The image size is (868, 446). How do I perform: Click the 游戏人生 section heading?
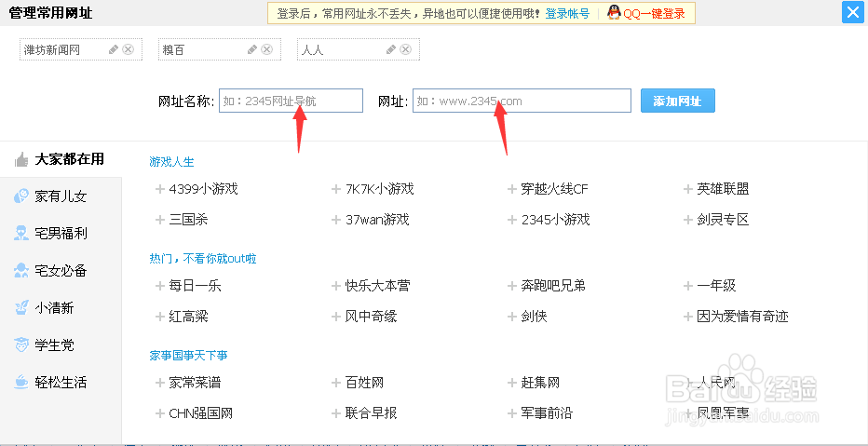pyautogui.click(x=171, y=162)
